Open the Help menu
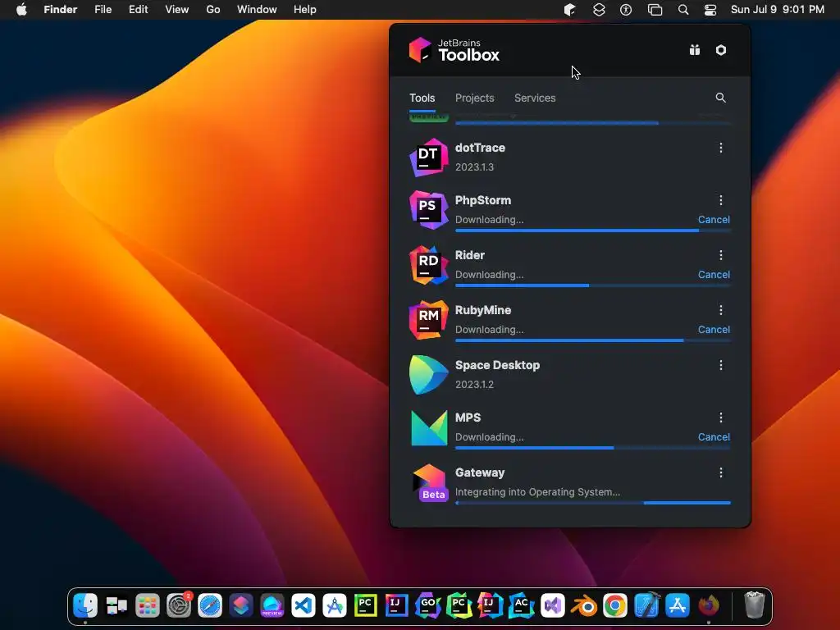Viewport: 840px width, 630px height. 305,10
